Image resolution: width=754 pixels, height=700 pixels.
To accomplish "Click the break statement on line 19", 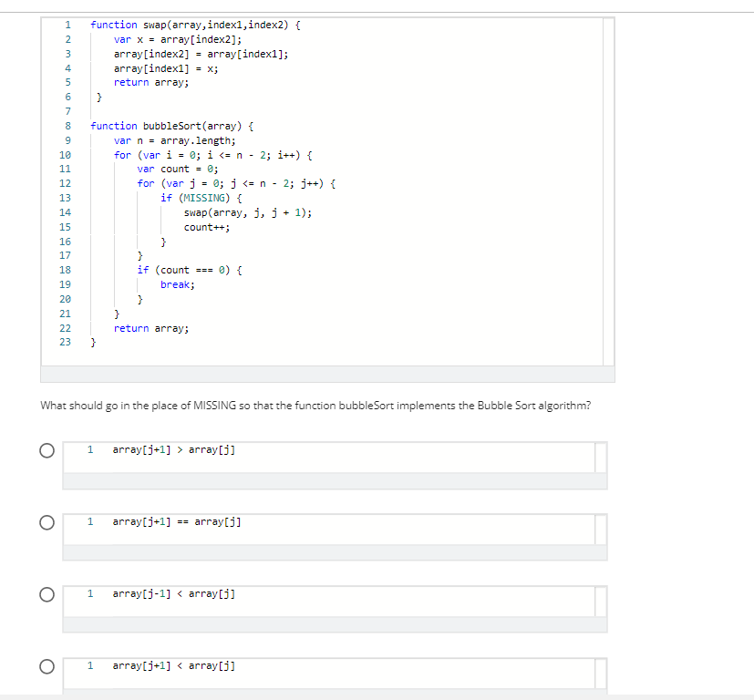I will click(174, 284).
